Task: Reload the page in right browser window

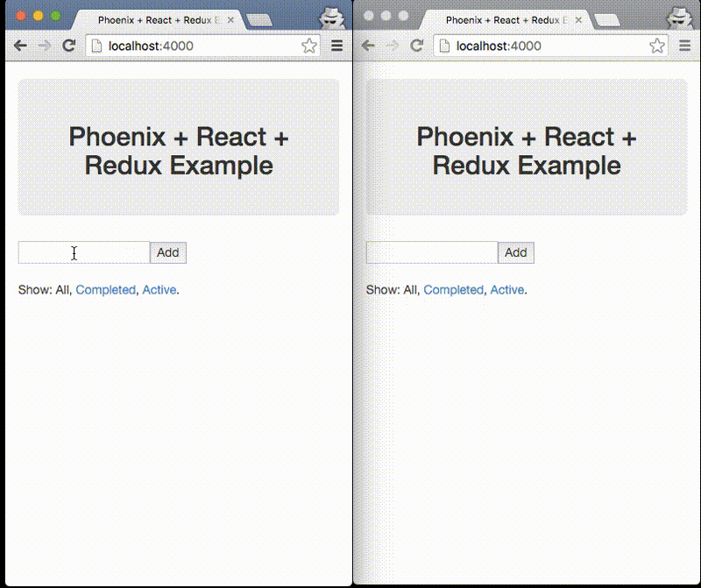Action: coord(417,46)
